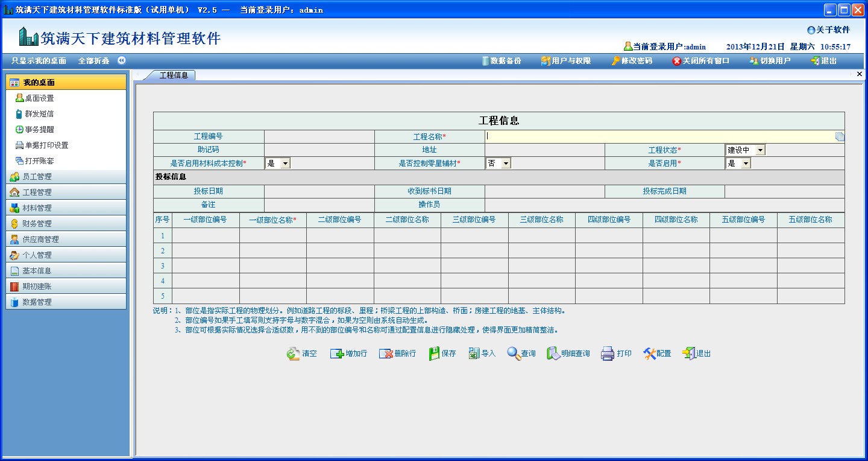Click row 2 一级部位名称 cell
The height and width of the screenshot is (461, 868).
273,250
